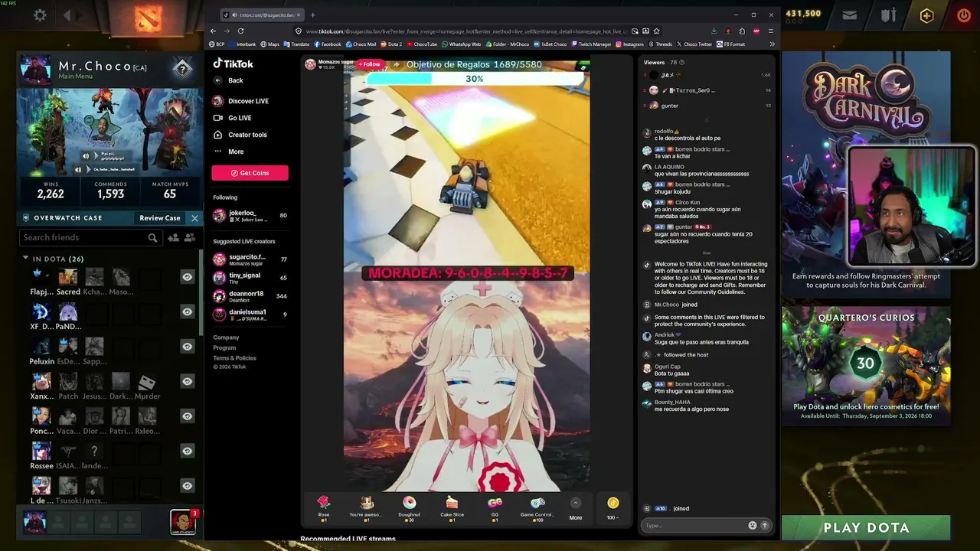Collapse the IN DOTA (26) friends group
This screenshot has width=980, height=551.
coord(25,259)
